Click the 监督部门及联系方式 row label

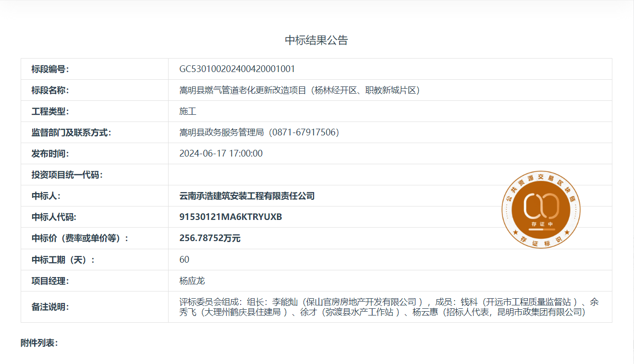tap(72, 133)
